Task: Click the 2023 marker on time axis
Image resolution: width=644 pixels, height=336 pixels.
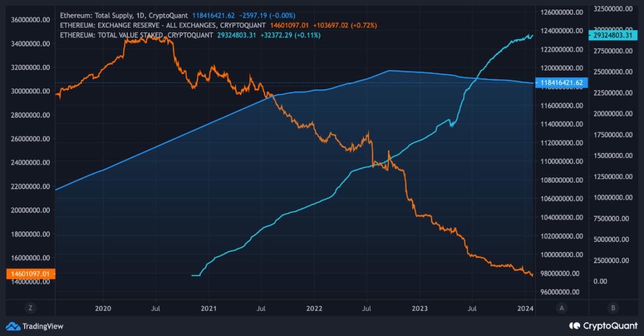Action: pyautogui.click(x=419, y=309)
